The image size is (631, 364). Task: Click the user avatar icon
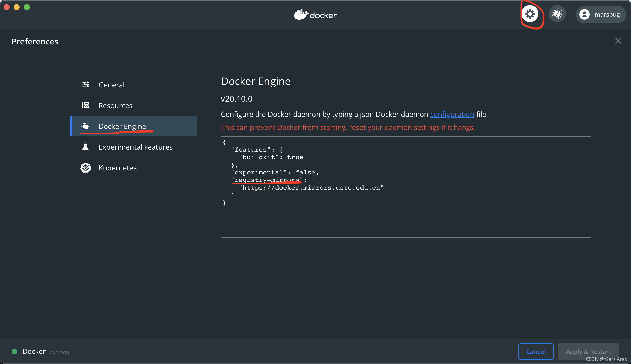[x=584, y=15]
